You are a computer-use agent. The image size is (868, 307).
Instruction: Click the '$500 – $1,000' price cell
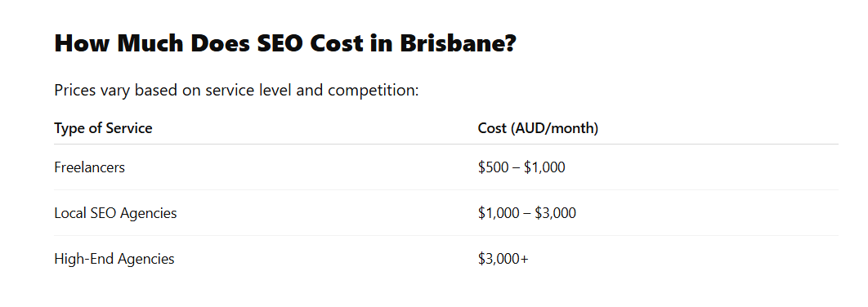(x=521, y=167)
